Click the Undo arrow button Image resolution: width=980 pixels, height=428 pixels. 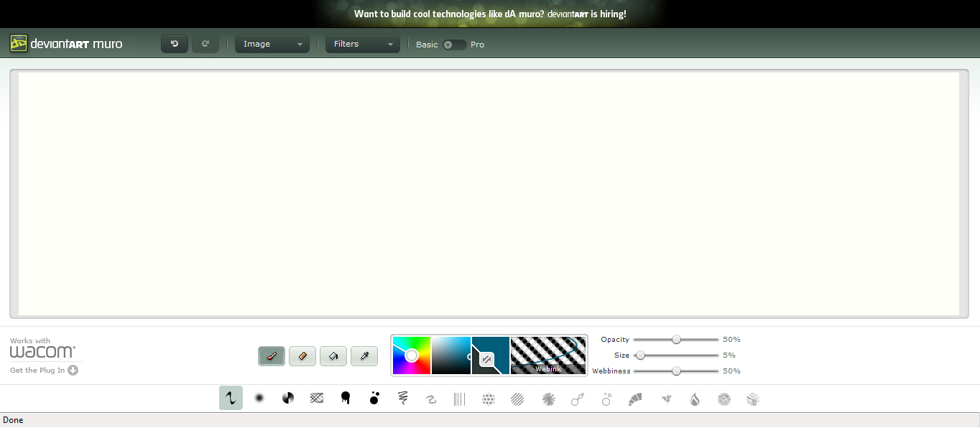(174, 45)
